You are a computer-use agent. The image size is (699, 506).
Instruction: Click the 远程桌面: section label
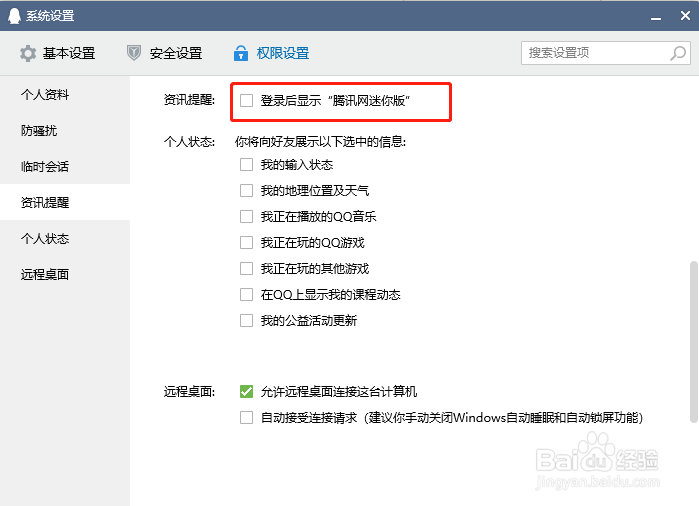[x=189, y=391]
